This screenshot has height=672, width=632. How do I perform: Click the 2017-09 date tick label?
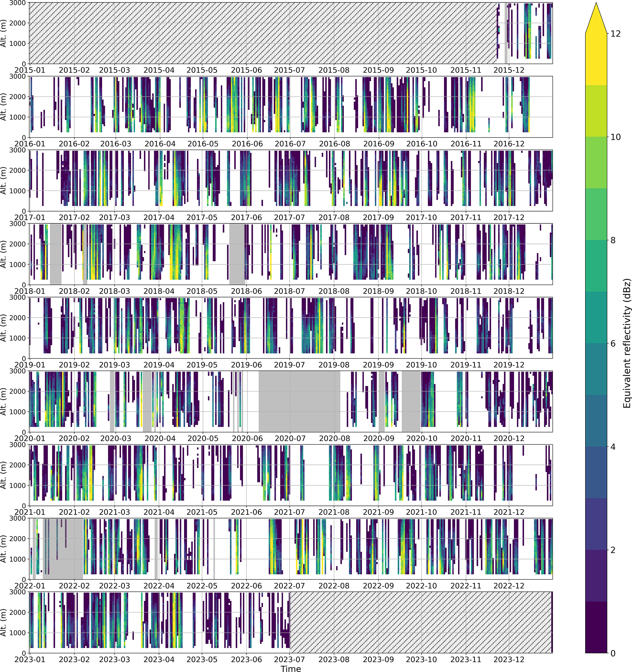[x=378, y=218]
